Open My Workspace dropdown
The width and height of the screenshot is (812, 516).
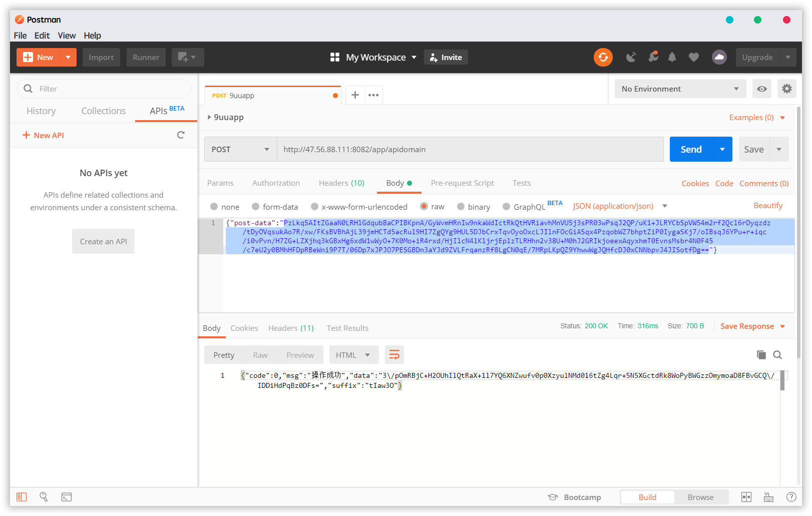(381, 57)
